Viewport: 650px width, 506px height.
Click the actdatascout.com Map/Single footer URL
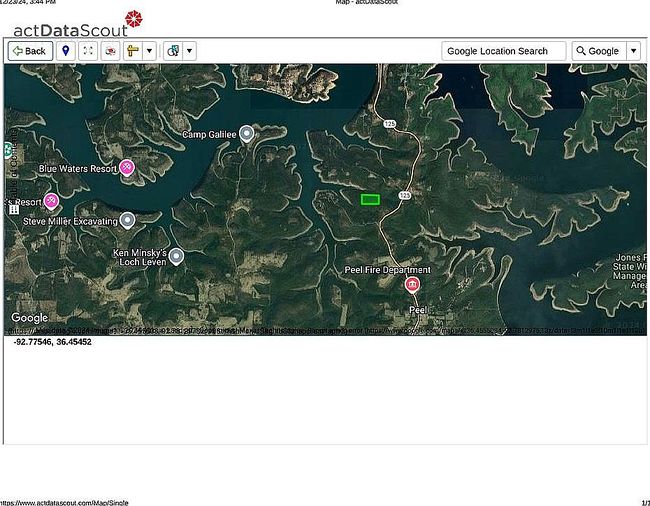click(64, 503)
